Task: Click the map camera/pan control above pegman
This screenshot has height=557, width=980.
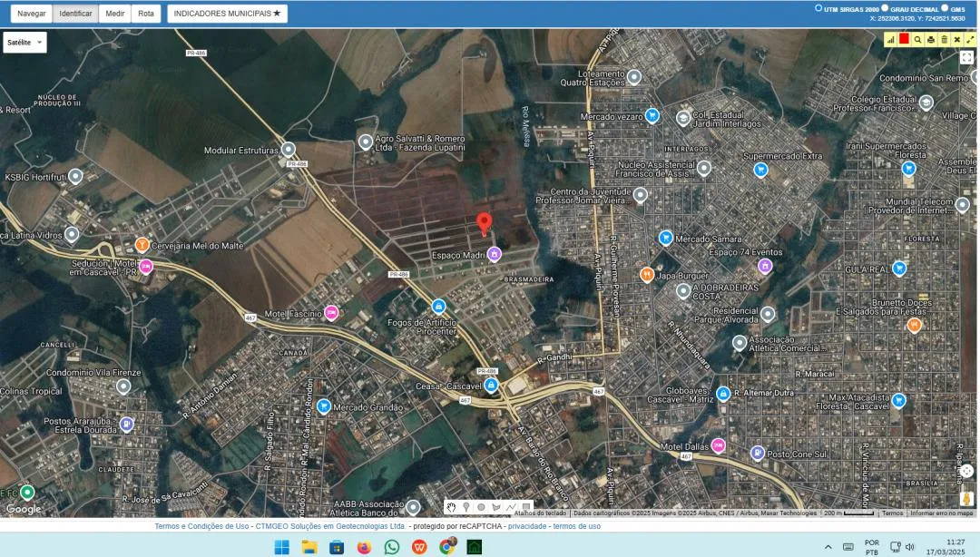Action: [x=966, y=471]
